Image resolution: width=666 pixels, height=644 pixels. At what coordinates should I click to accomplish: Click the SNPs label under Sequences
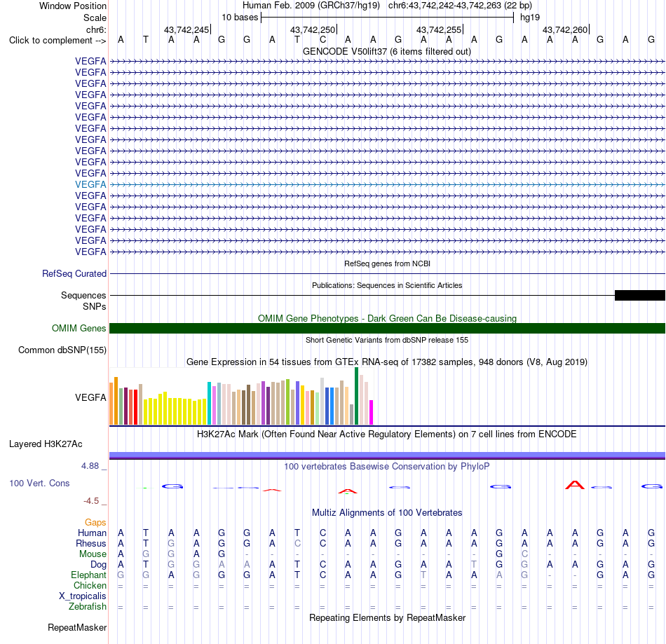(x=95, y=306)
